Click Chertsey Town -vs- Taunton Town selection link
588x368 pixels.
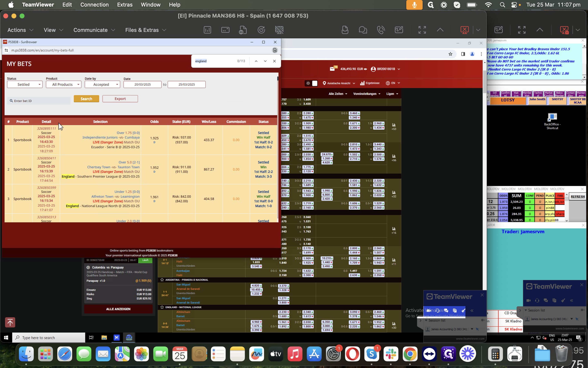pos(113,167)
